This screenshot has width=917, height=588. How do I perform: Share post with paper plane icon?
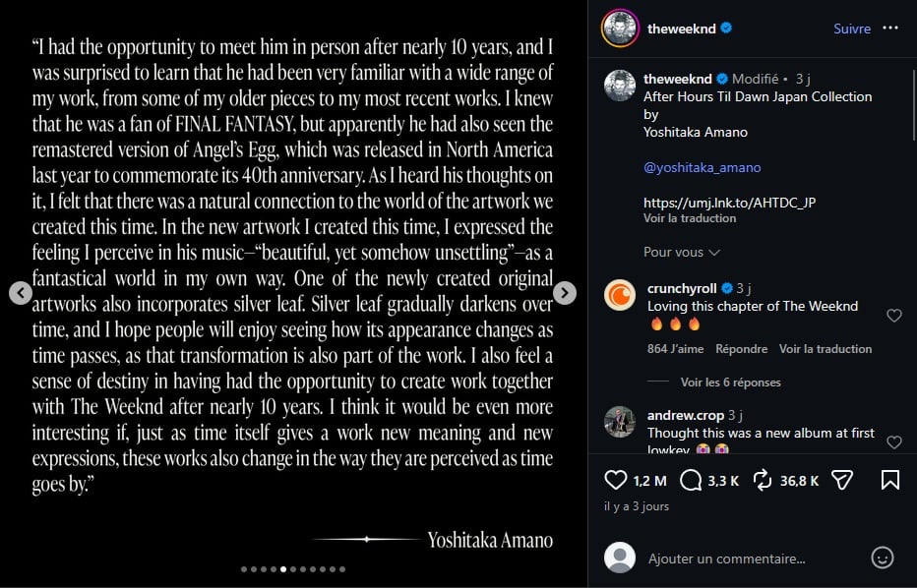click(x=842, y=481)
